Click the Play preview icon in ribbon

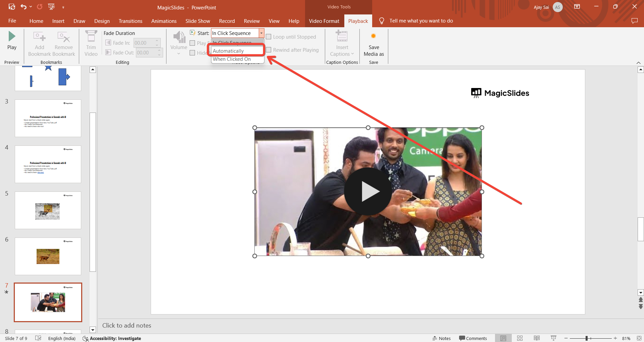coord(12,36)
